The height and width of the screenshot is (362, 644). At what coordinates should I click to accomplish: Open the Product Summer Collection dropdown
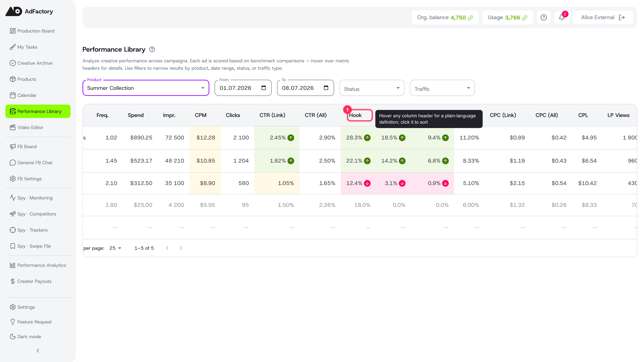point(146,88)
